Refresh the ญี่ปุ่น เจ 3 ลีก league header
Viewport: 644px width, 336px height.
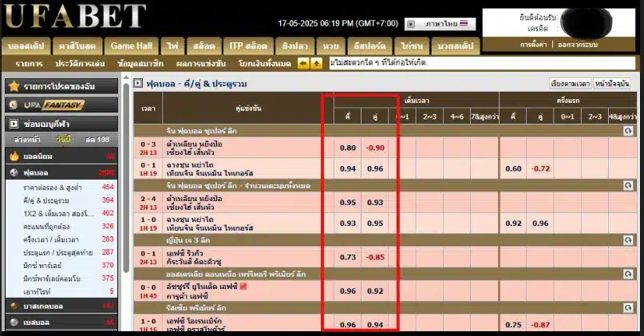tap(628, 240)
